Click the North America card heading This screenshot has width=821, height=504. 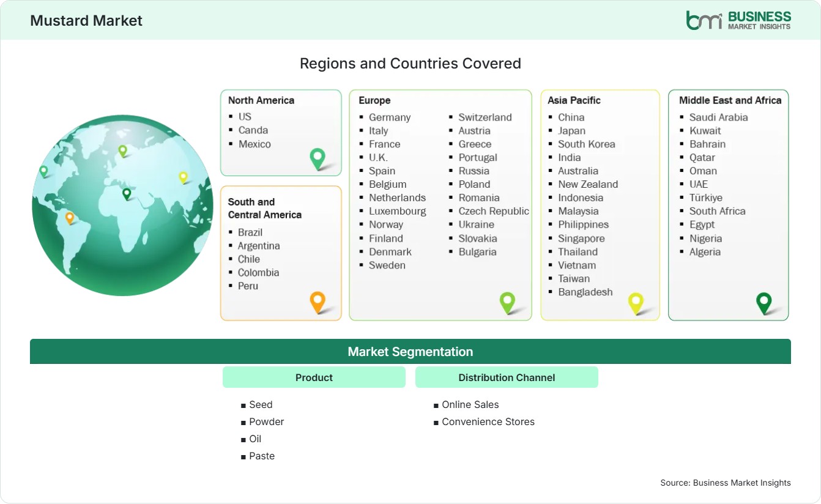tap(261, 100)
